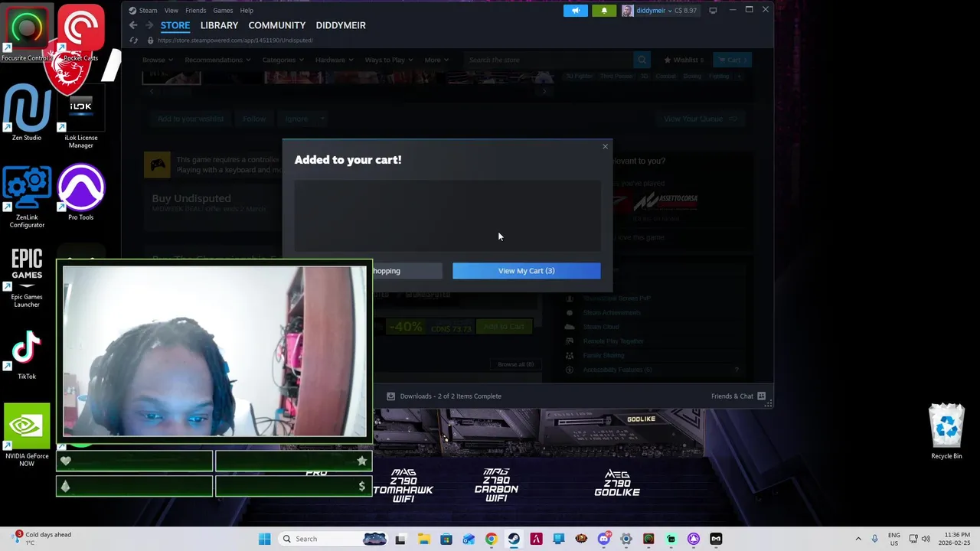This screenshot has height=551, width=980.
Task: Open NVIDIA GeForce NOW desktop shortcut
Action: coord(27,435)
